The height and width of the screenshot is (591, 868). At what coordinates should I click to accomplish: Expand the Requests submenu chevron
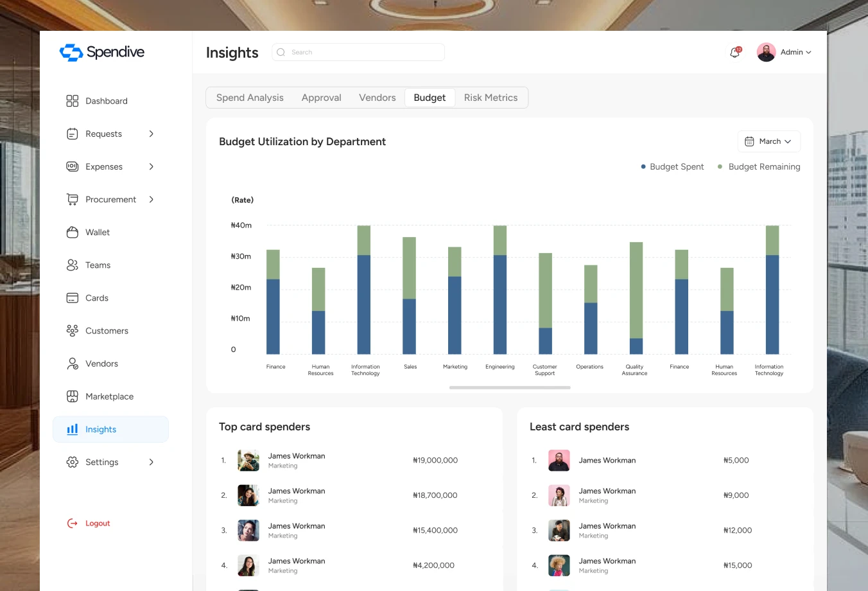point(152,134)
